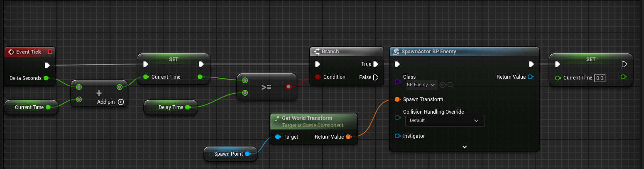Click the Get World Transform Target pin
This screenshot has width=644, height=169.
click(278, 137)
